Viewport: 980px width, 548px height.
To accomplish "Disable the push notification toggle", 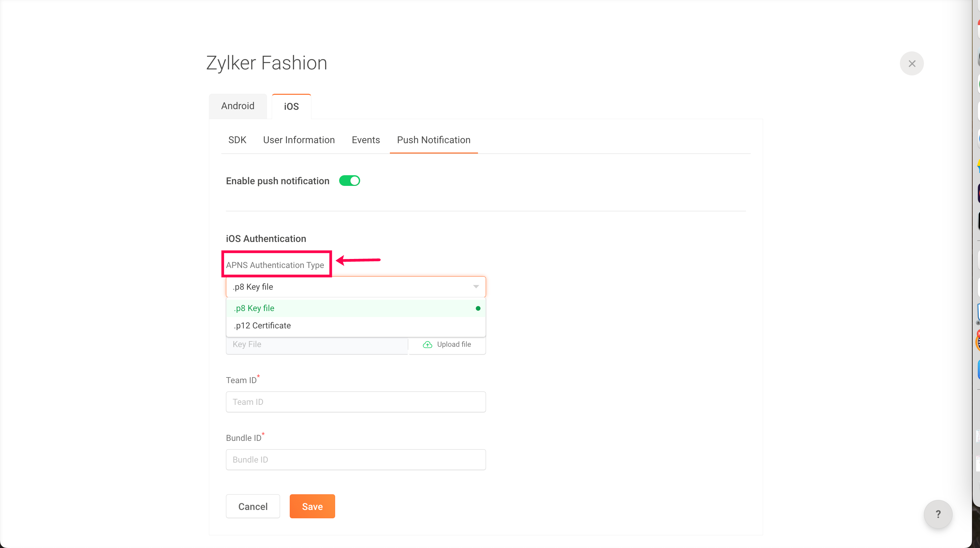I will pyautogui.click(x=349, y=181).
